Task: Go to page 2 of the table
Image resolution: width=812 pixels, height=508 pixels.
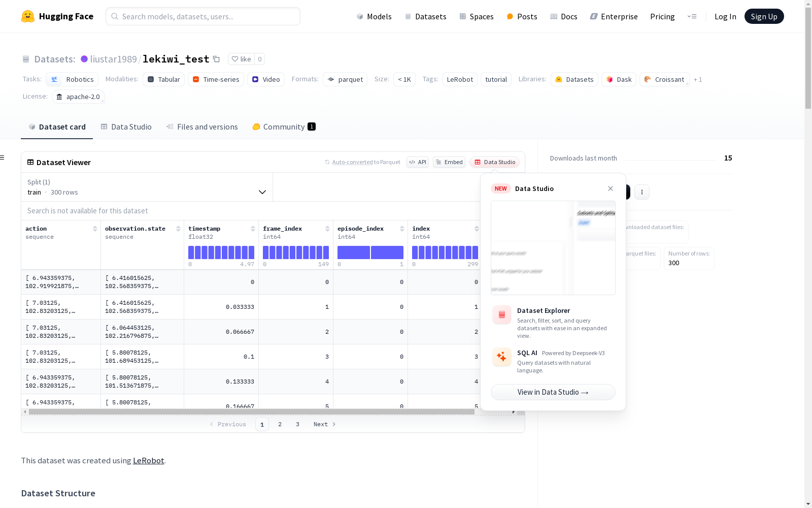Action: [x=280, y=424]
